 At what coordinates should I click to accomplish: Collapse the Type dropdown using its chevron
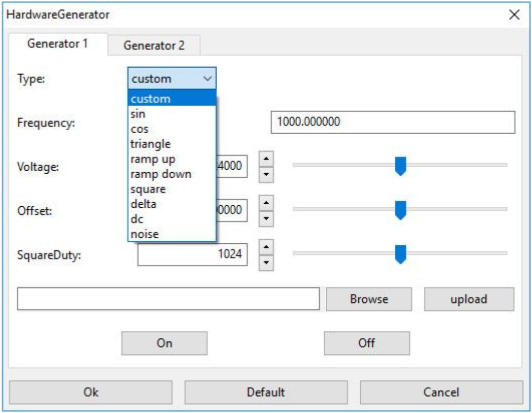pos(207,79)
